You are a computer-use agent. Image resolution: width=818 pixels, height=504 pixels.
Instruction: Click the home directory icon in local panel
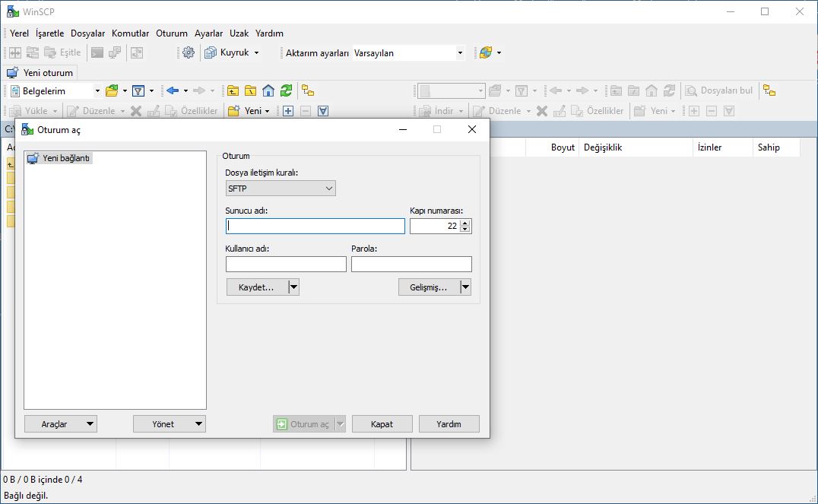268,90
